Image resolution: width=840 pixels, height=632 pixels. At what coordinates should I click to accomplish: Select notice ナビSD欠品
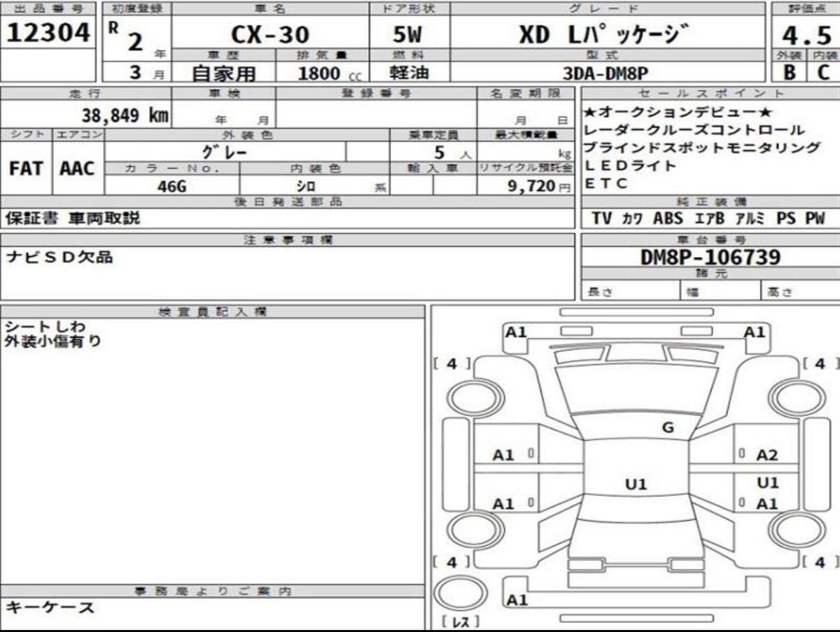coord(59,257)
